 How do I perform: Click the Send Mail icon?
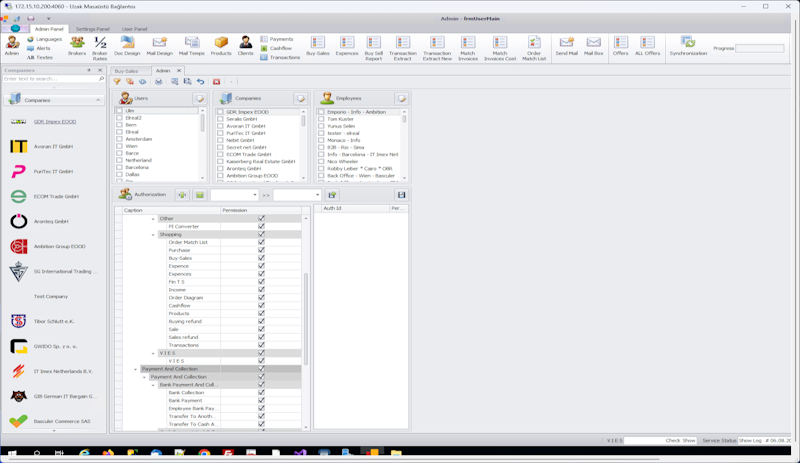click(566, 45)
